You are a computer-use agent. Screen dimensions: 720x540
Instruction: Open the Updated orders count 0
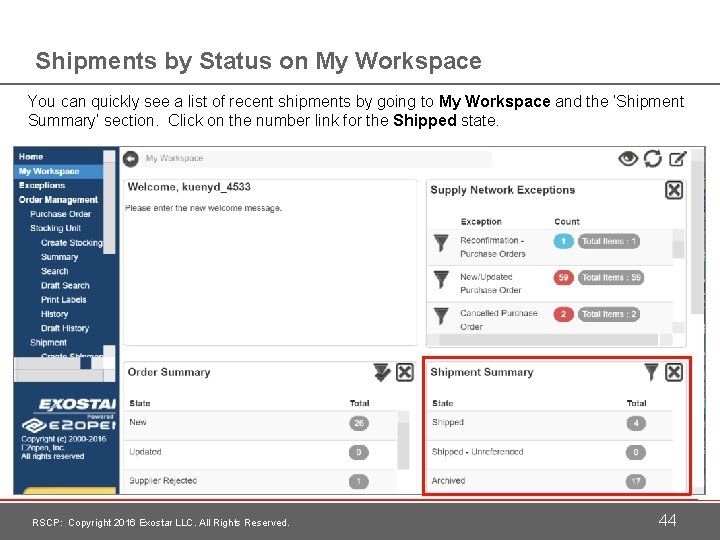pos(359,452)
